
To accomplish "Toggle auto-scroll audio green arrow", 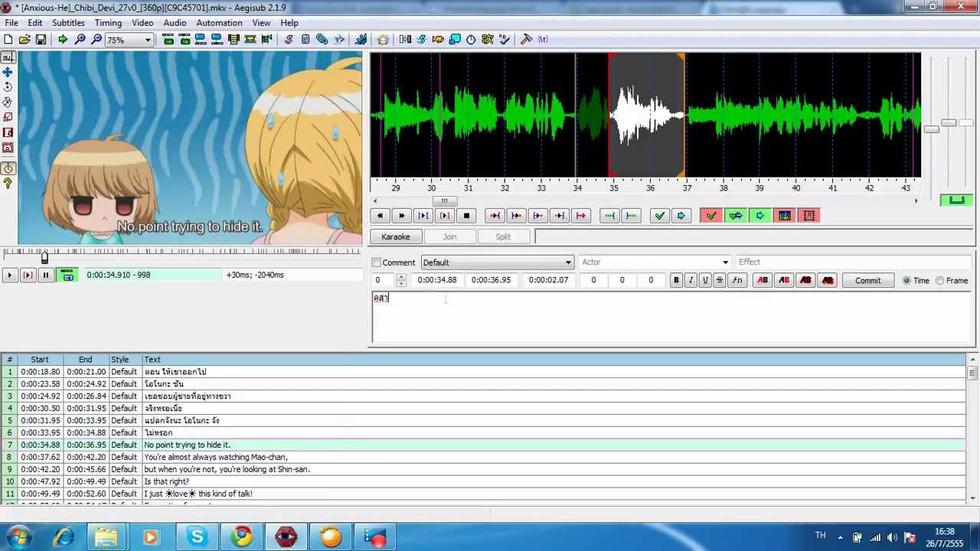I will coord(760,216).
